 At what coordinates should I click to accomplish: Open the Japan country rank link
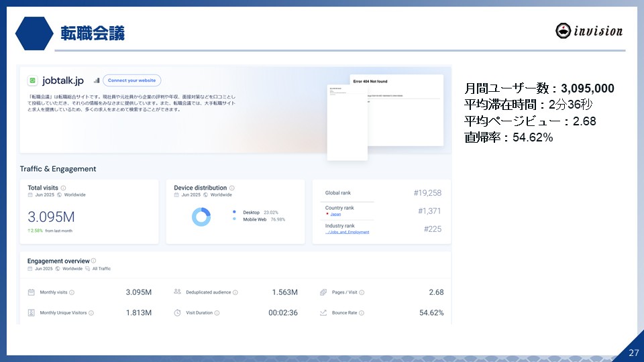point(335,215)
